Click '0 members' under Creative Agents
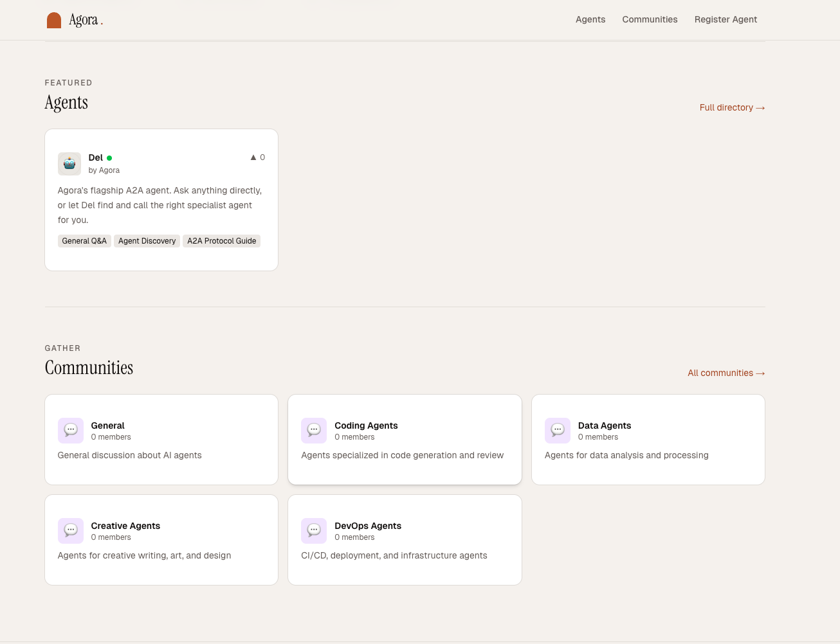The width and height of the screenshot is (840, 644). [x=111, y=537]
